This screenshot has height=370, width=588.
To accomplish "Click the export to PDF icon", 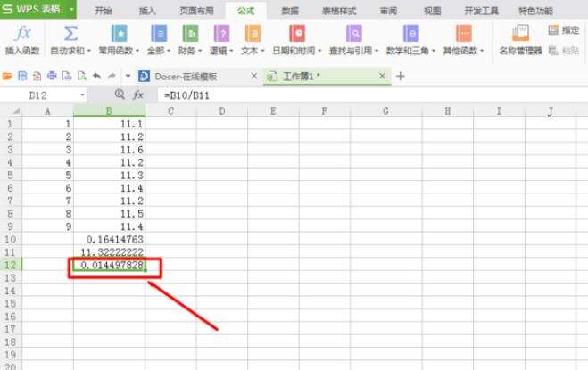I will pyautogui.click(x=37, y=76).
